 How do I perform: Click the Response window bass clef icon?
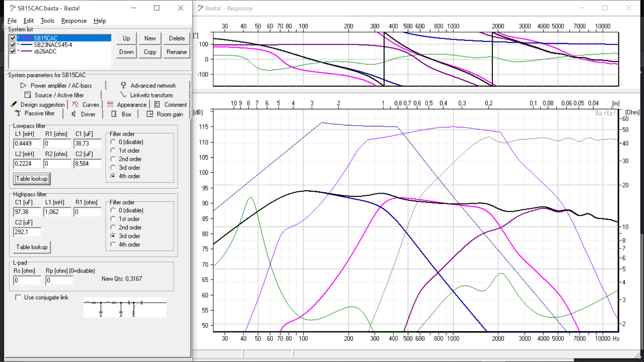coord(200,8)
